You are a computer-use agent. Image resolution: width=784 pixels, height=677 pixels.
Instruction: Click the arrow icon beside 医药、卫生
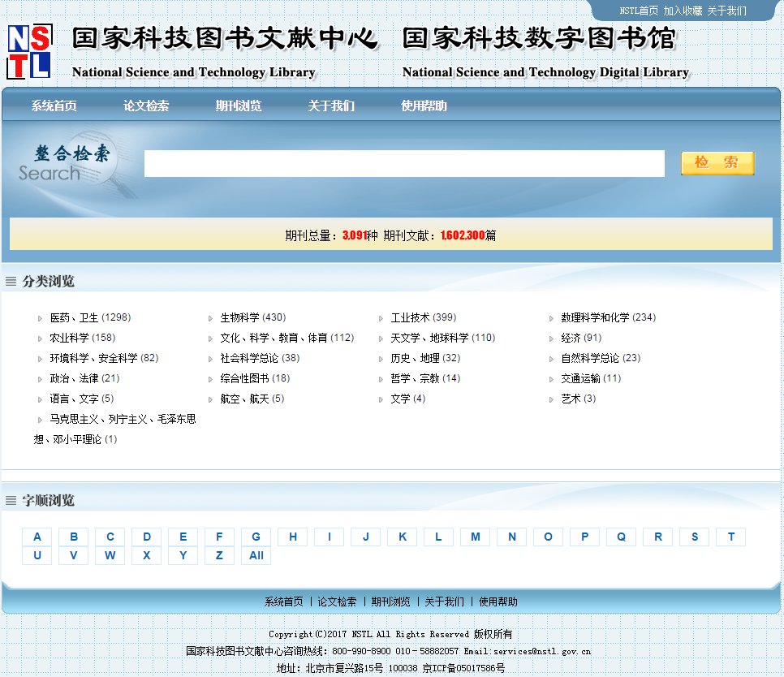pos(41,318)
